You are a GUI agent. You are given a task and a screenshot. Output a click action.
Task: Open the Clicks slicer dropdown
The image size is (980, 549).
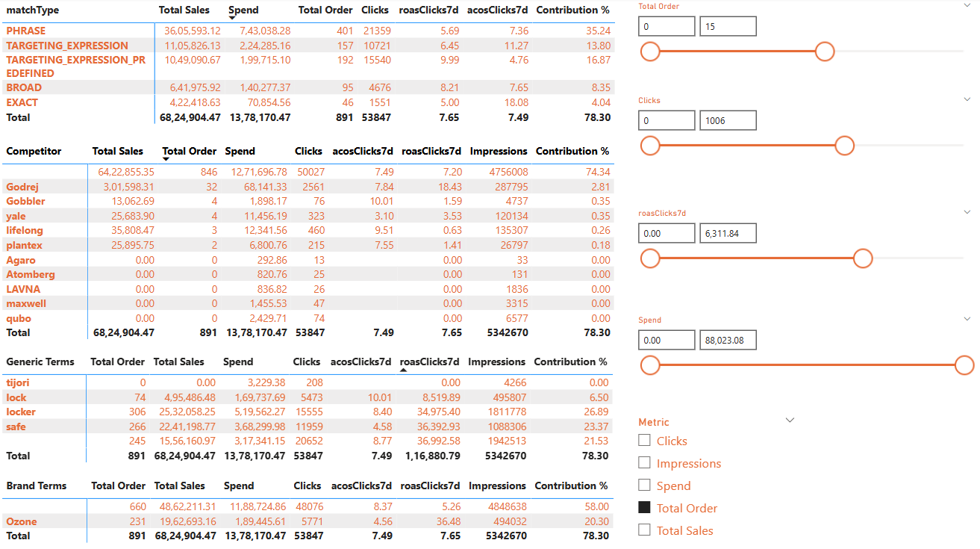click(x=967, y=99)
